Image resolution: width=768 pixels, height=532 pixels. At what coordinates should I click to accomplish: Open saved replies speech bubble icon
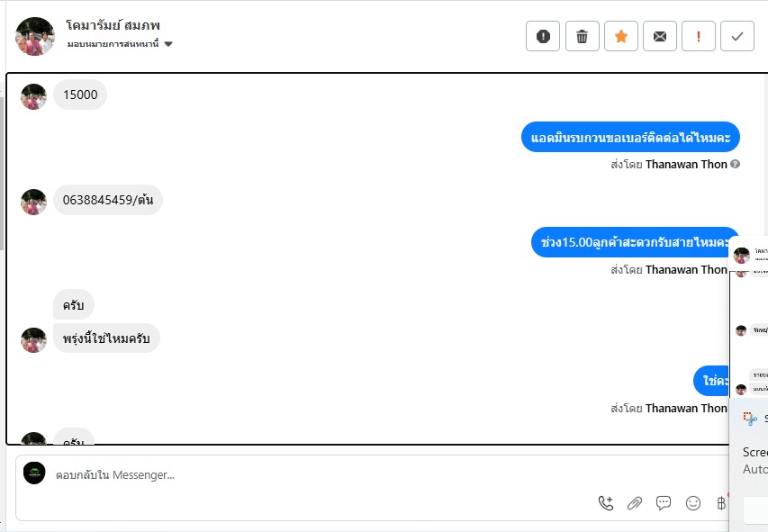tap(664, 503)
